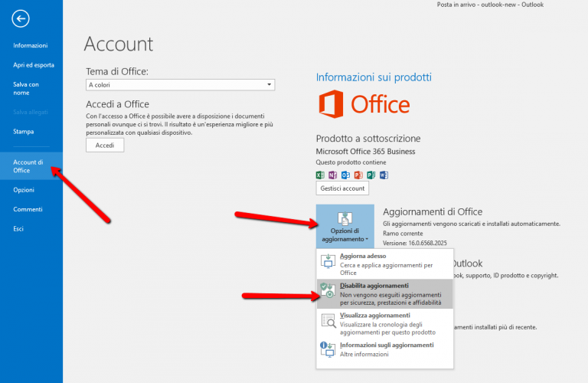This screenshot has height=383, width=588.
Task: Click the Word product icon
Action: (x=384, y=175)
